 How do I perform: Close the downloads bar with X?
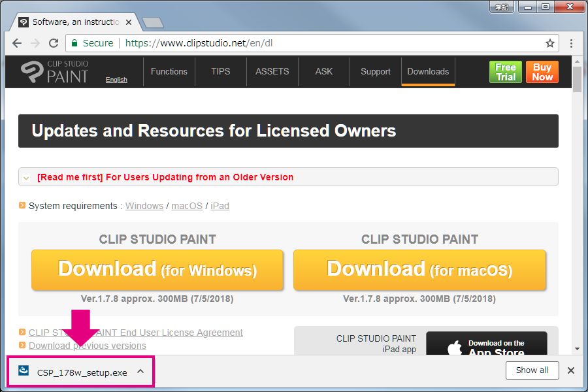pyautogui.click(x=570, y=370)
